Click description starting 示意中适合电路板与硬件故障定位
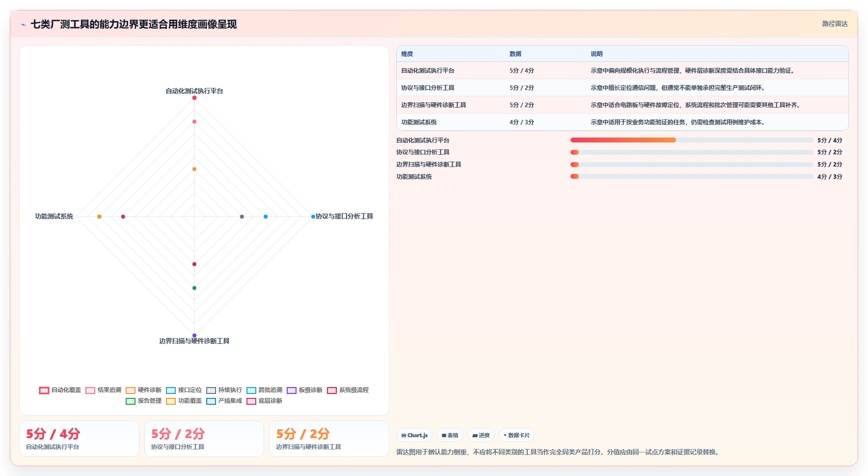This screenshot has width=868, height=476. [x=696, y=105]
